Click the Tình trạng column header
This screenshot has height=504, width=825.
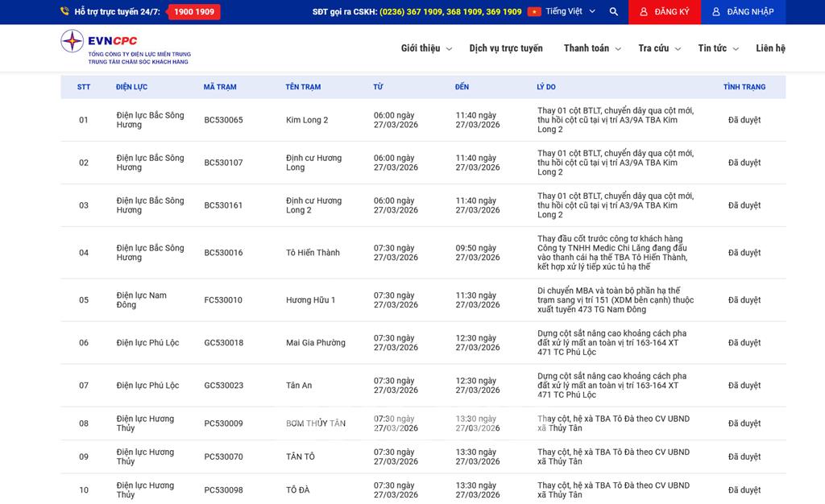point(744,87)
